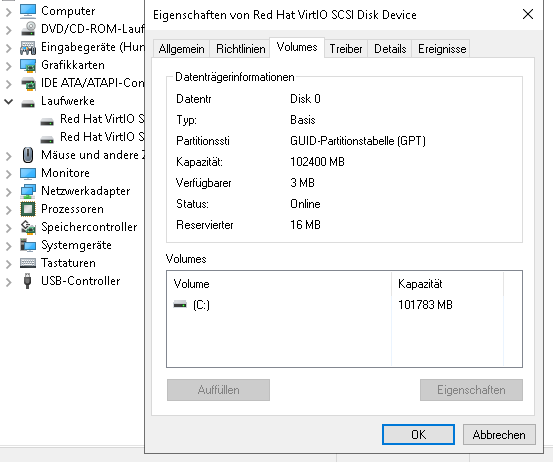Click the DVD/CD-ROM drive icon
This screenshot has width=553, height=462.
(28, 29)
